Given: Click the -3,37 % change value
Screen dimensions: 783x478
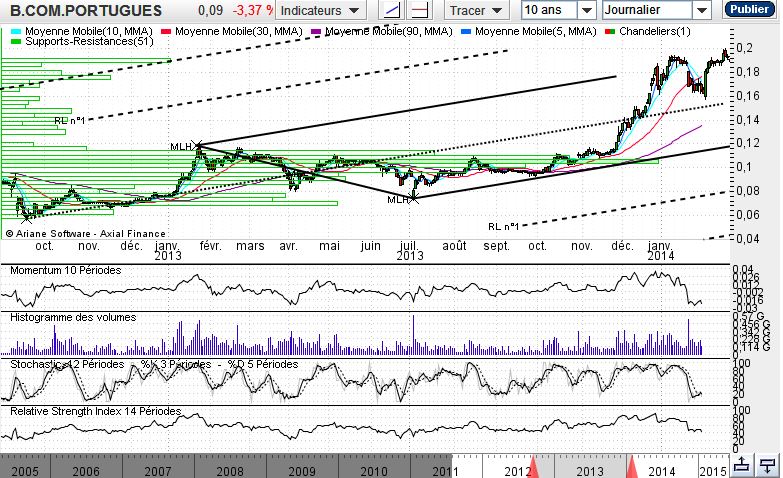Looking at the screenshot, I should (x=253, y=10).
